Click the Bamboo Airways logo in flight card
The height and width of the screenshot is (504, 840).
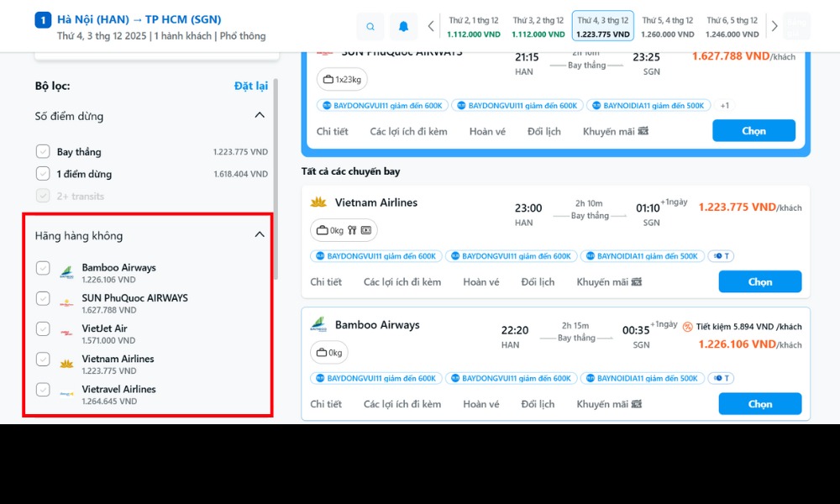click(x=318, y=325)
